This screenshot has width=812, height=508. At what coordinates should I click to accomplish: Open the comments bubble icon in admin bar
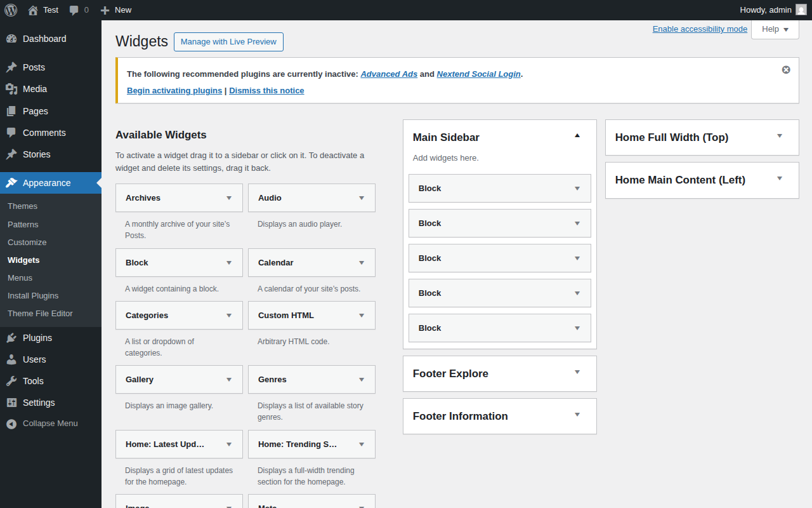74,10
